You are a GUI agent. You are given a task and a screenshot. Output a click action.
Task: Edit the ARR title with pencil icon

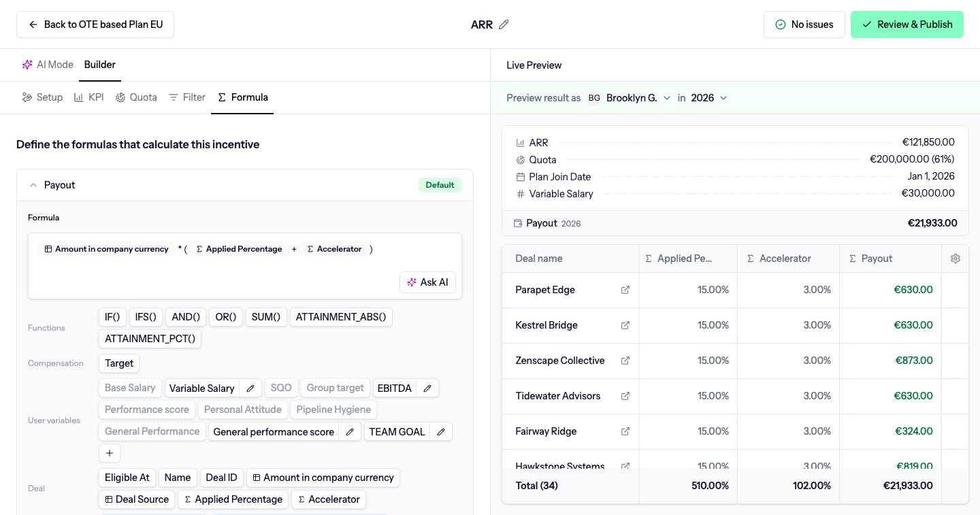(x=504, y=24)
